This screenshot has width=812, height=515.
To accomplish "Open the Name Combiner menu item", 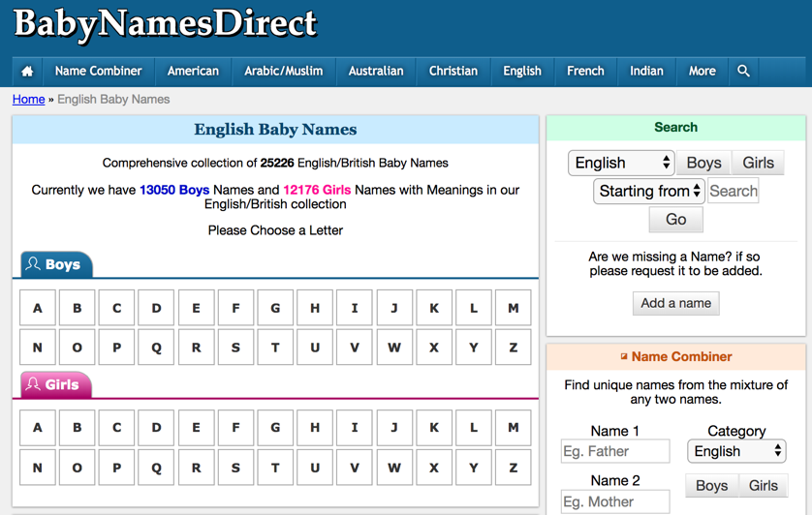I will click(99, 72).
